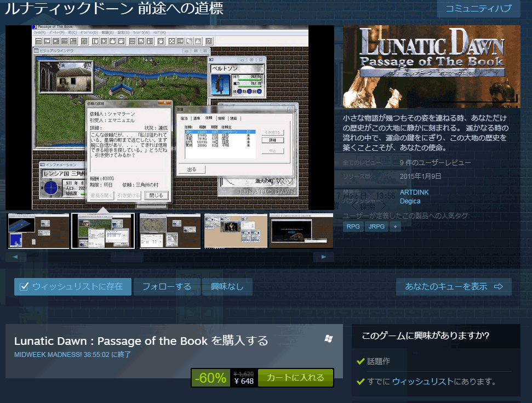Click カートに入れる to add to cart

pos(295,378)
